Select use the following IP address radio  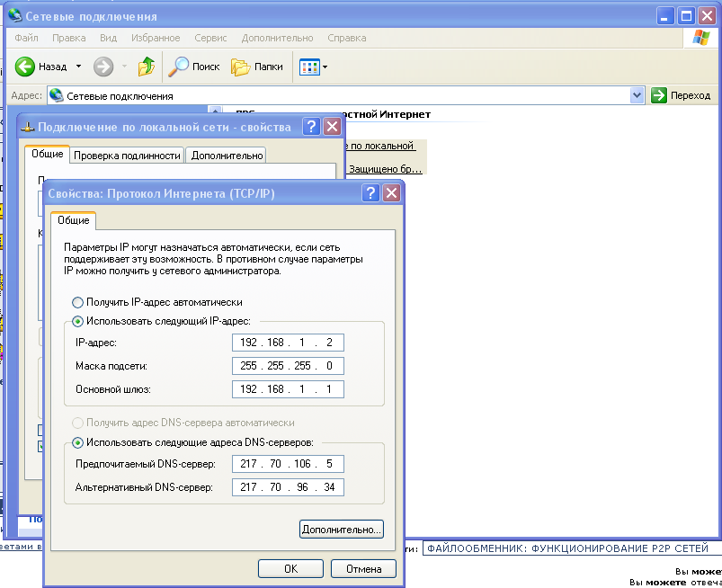[78, 321]
